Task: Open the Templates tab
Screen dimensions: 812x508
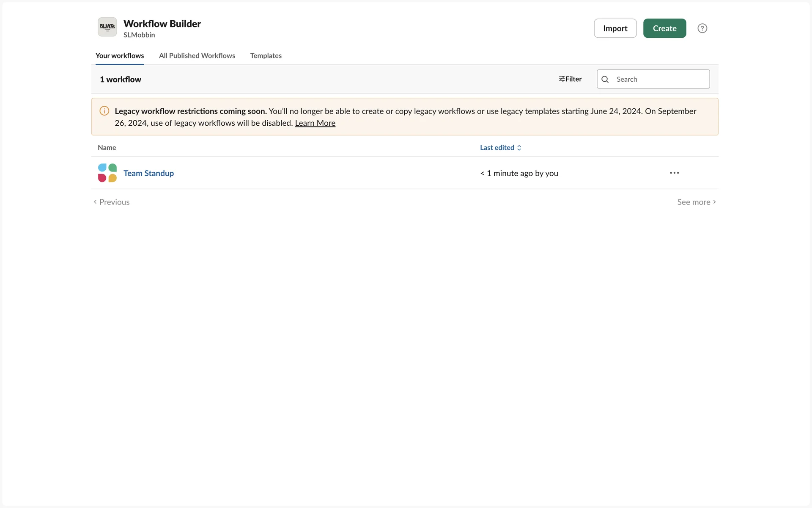Action: point(266,55)
